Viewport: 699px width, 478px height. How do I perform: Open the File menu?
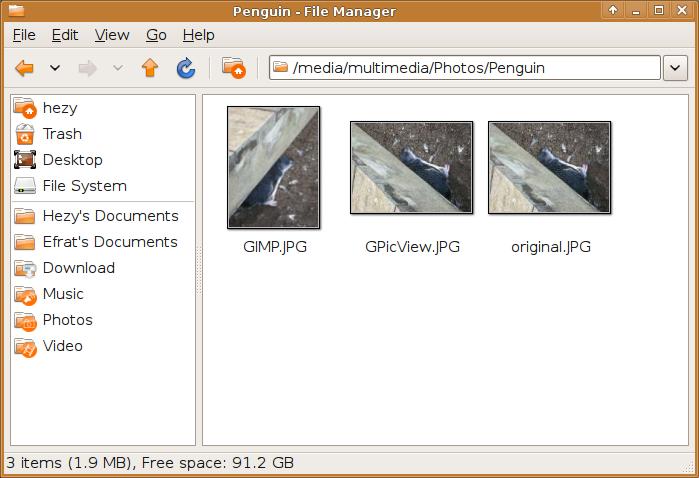24,35
